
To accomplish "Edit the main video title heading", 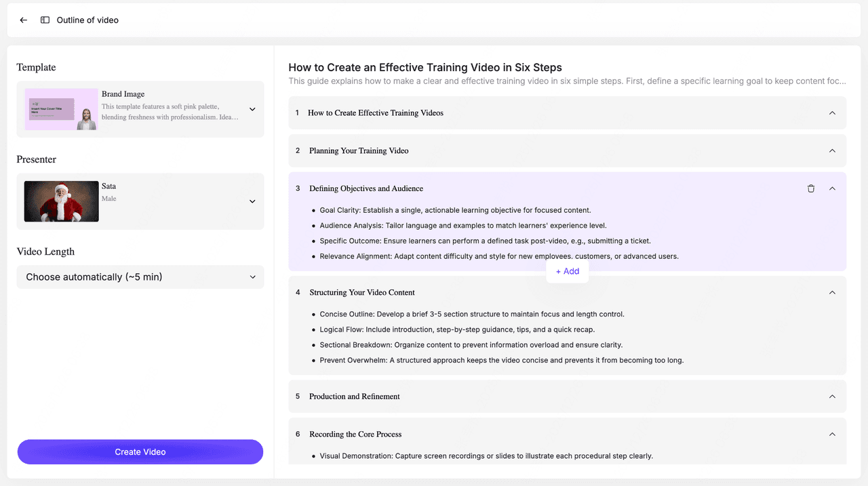I will [x=425, y=67].
